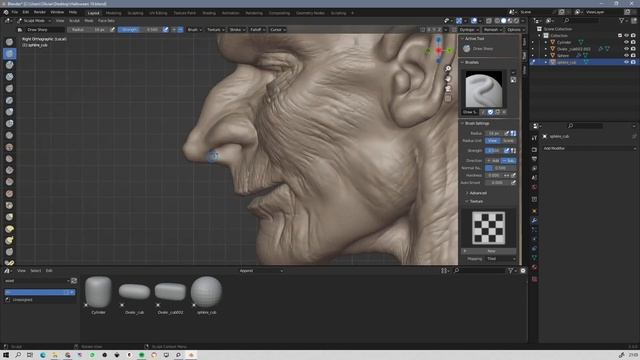Open the Windows Start menu
640x360 pixels.
click(6, 355)
